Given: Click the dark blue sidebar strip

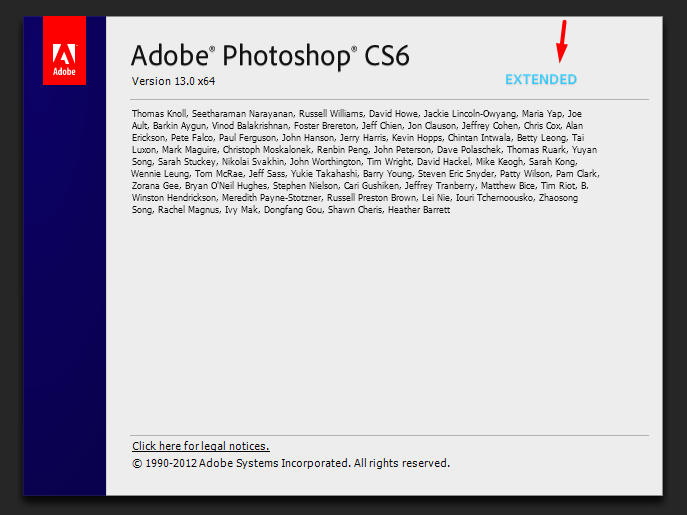Looking at the screenshot, I should coord(65,289).
